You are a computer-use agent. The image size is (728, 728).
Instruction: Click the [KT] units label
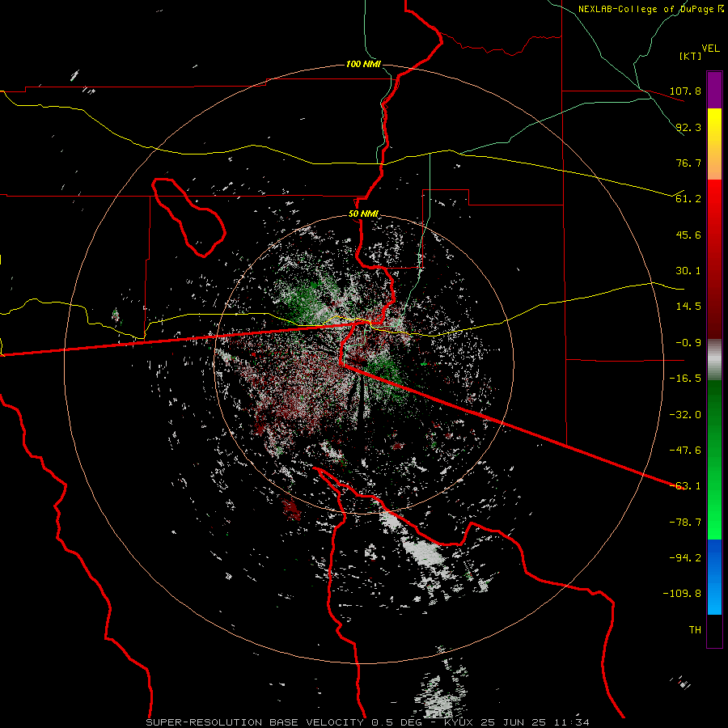tap(691, 56)
